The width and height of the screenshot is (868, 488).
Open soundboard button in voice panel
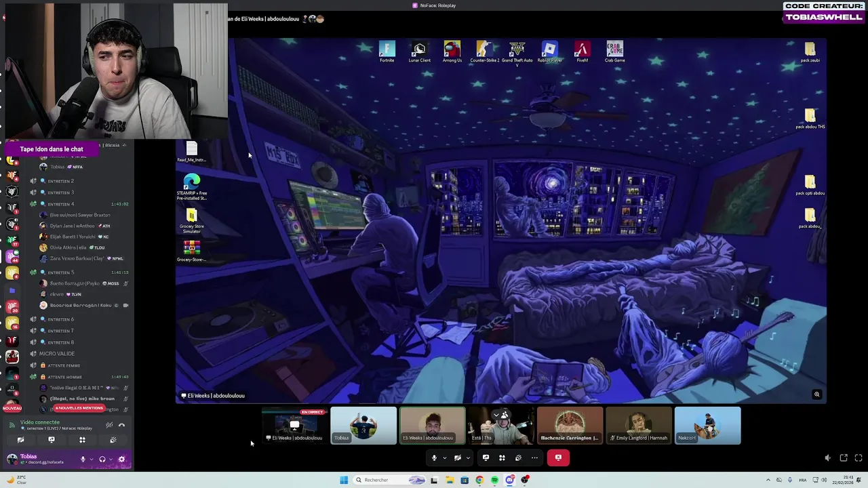[x=113, y=440]
